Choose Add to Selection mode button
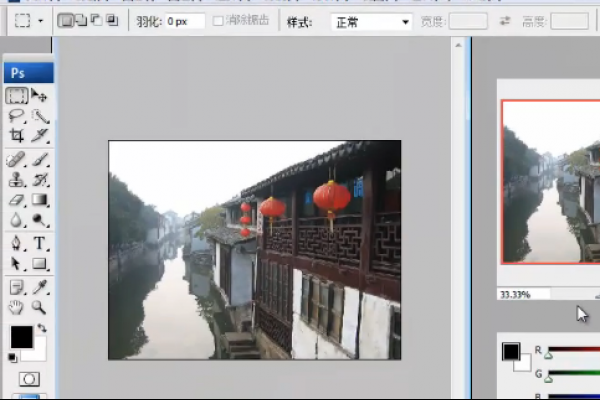The image size is (600, 400). (x=81, y=20)
